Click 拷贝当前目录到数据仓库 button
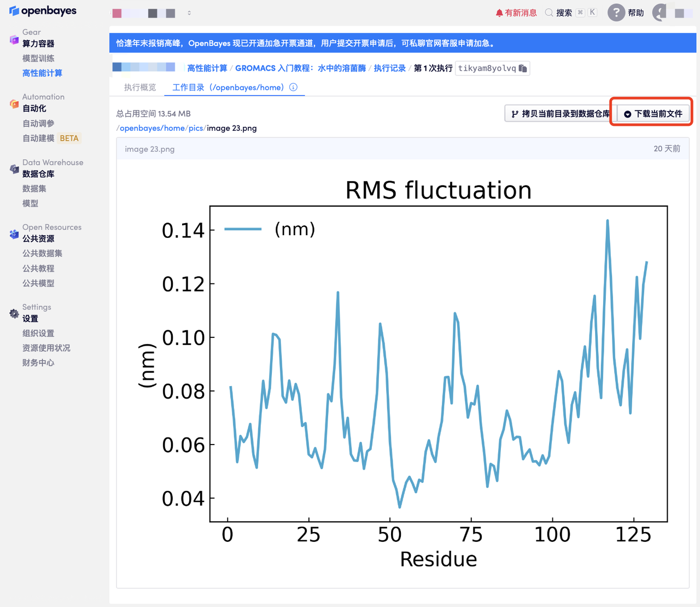Viewport: 700px width, 607px height. (560, 114)
